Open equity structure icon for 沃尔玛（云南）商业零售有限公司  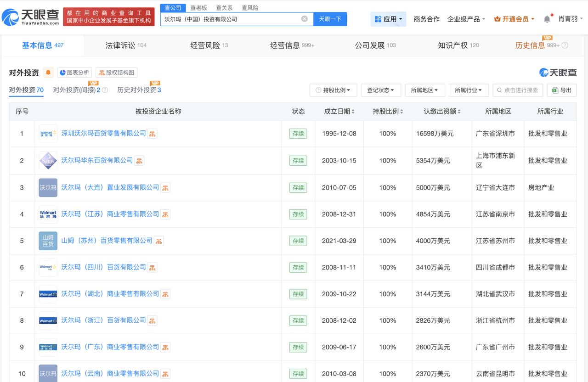(x=165, y=374)
